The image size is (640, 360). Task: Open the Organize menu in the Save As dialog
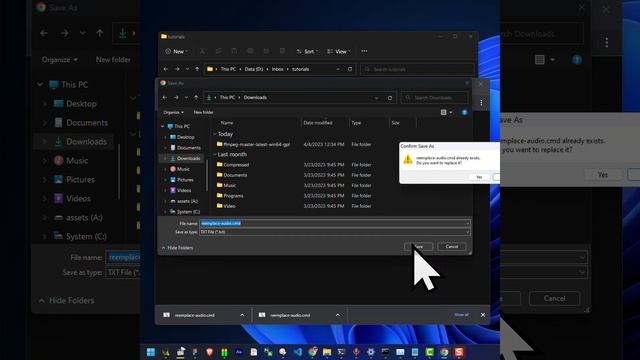pyautogui.click(x=173, y=112)
